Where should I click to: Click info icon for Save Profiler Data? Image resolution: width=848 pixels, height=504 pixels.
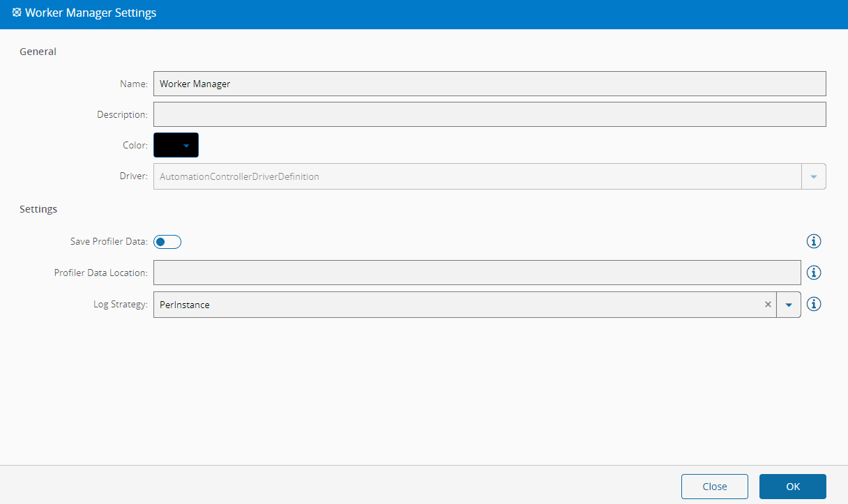[814, 241]
